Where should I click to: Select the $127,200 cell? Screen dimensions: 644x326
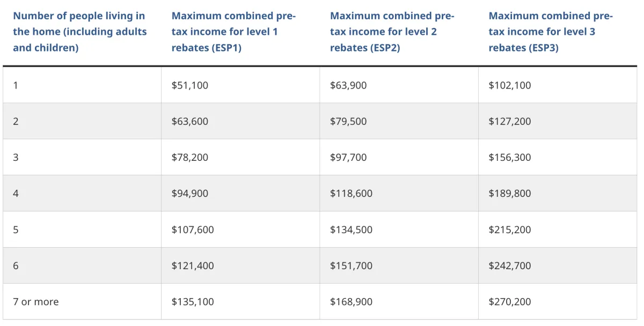coord(510,121)
